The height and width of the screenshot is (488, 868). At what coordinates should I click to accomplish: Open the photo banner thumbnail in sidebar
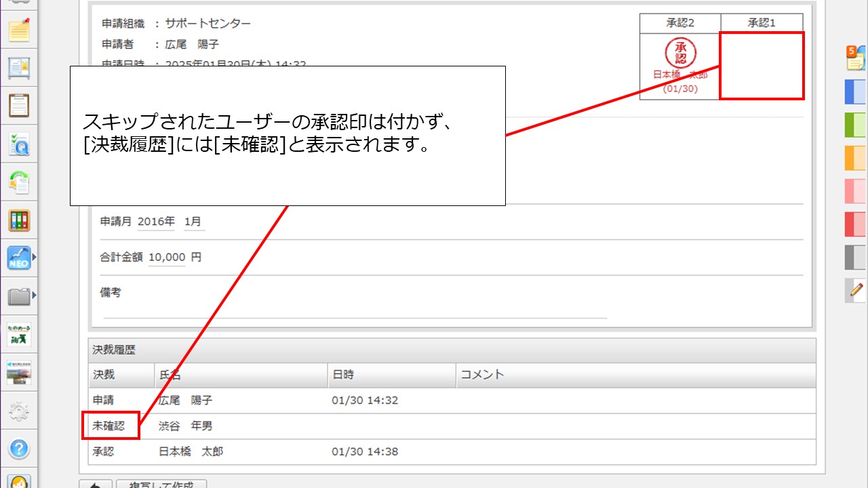tap(19, 372)
